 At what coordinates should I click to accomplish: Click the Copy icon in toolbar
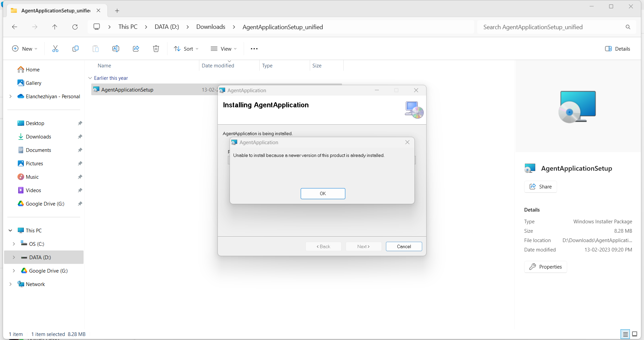click(x=76, y=49)
